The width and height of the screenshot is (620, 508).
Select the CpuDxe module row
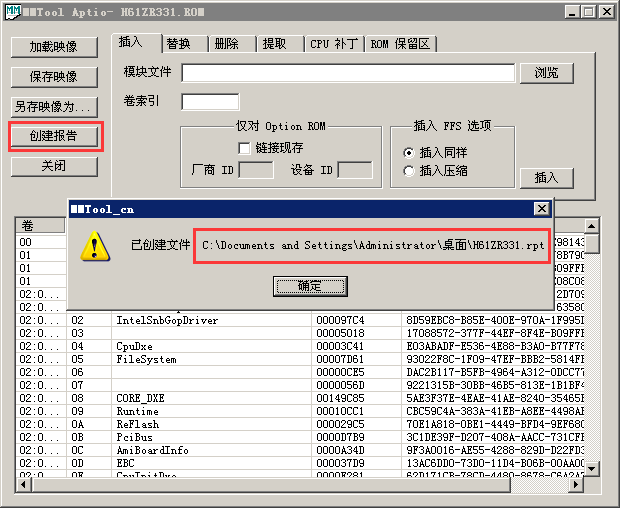[x=300, y=346]
